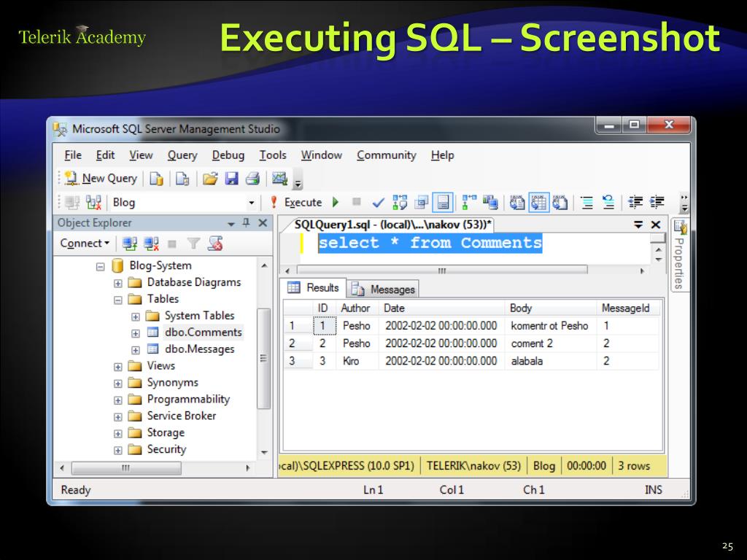
Task: Click the Decrease Indent icon
Action: tap(635, 203)
